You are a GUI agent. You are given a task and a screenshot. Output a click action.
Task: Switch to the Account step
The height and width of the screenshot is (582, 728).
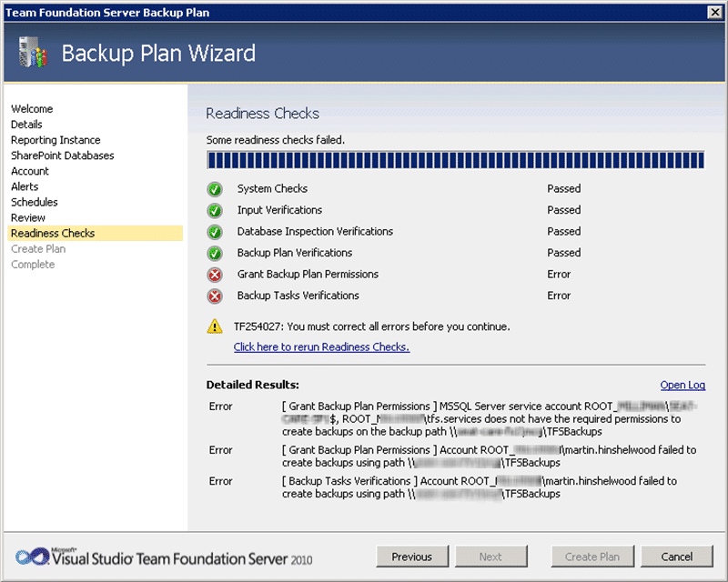[x=30, y=171]
